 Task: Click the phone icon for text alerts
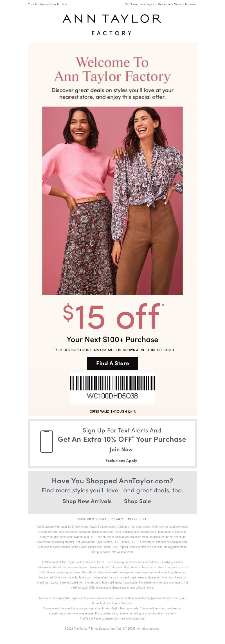point(47,441)
